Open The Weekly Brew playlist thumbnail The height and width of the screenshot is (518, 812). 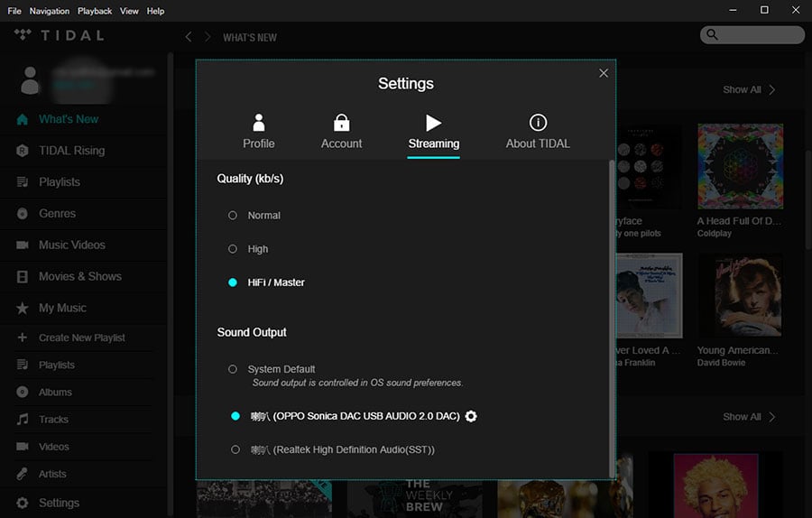[414, 498]
